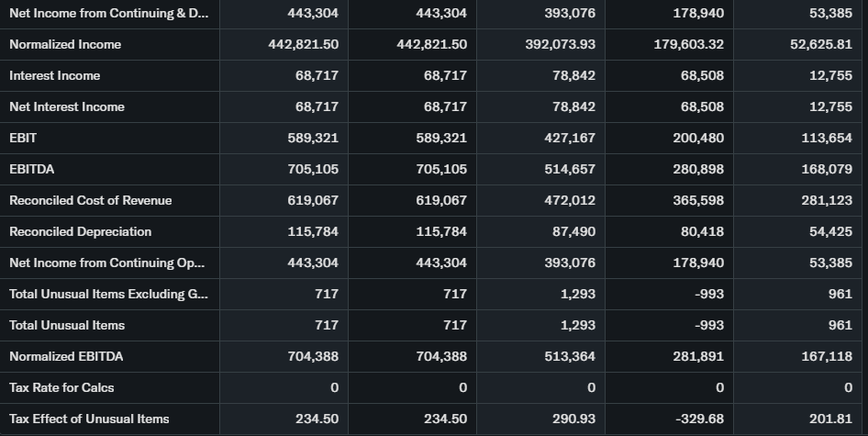Select the Tax Rate for Calcs label
The image size is (868, 436).
pos(61,387)
